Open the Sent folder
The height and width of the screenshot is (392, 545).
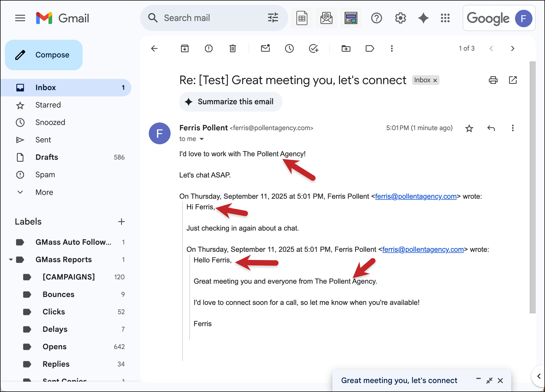pos(43,140)
